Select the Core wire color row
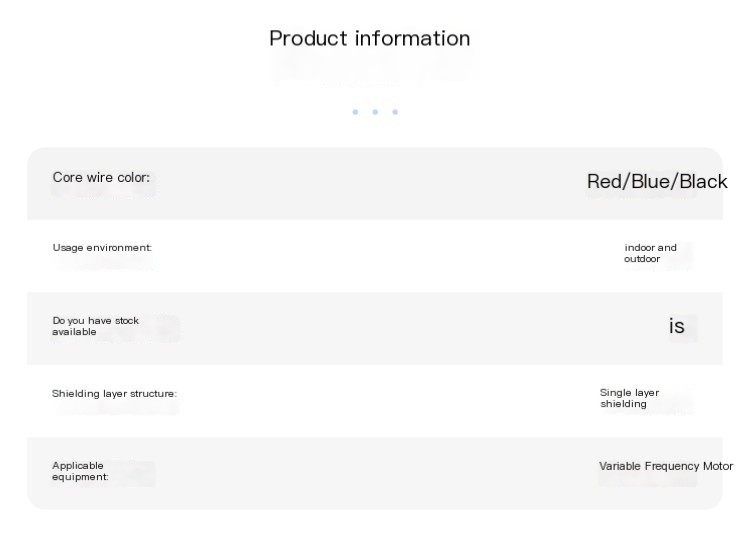Viewport: 750px width, 537px height. (375, 184)
